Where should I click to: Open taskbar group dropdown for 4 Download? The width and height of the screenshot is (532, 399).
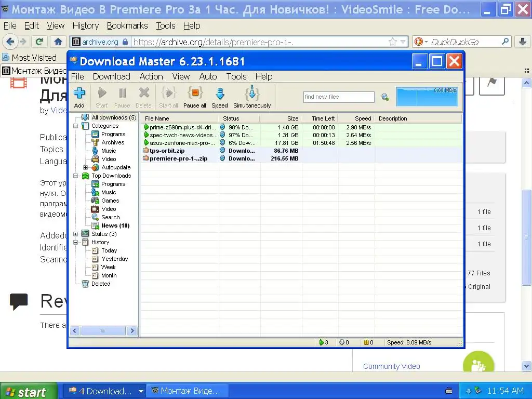[140, 391]
